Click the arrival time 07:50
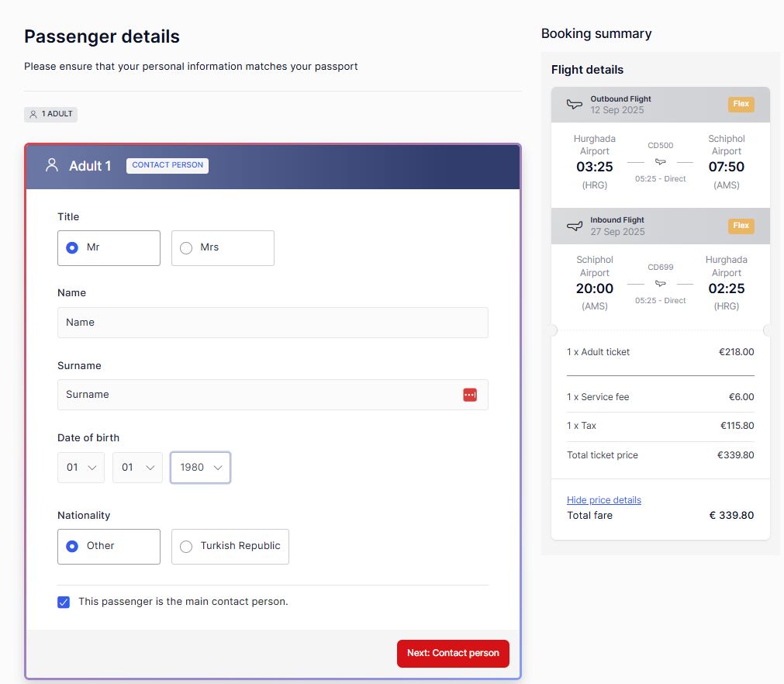This screenshot has height=684, width=784. click(726, 167)
